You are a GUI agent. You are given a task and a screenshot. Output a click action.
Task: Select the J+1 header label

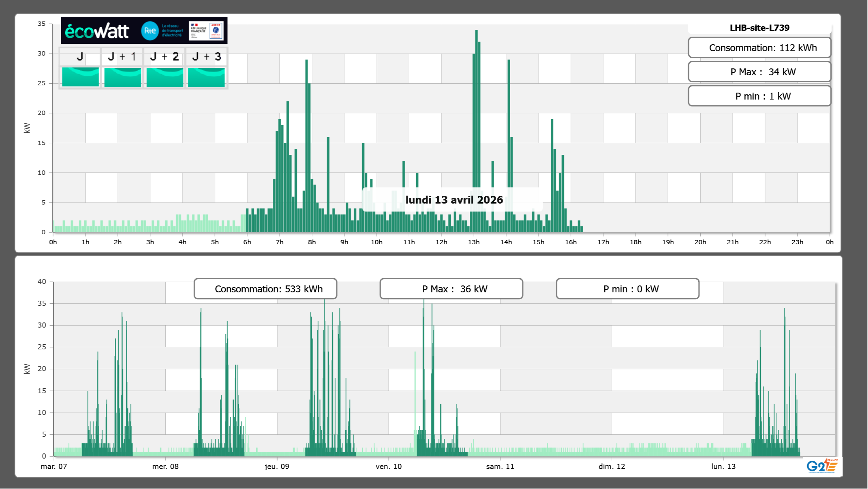tap(122, 57)
